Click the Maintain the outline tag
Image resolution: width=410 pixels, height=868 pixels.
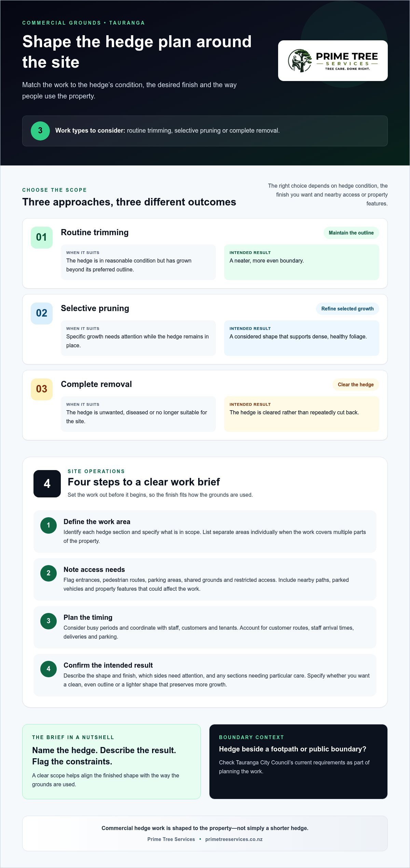[351, 233]
